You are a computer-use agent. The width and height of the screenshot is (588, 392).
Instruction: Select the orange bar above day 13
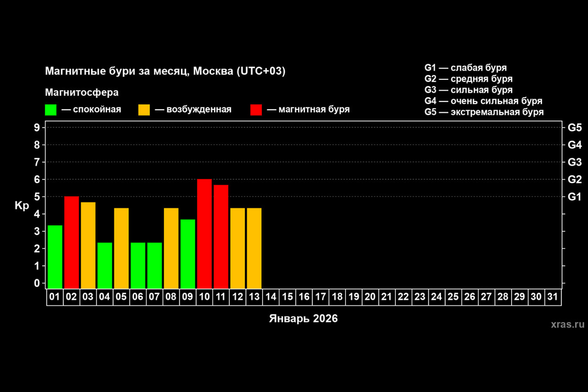254,248
